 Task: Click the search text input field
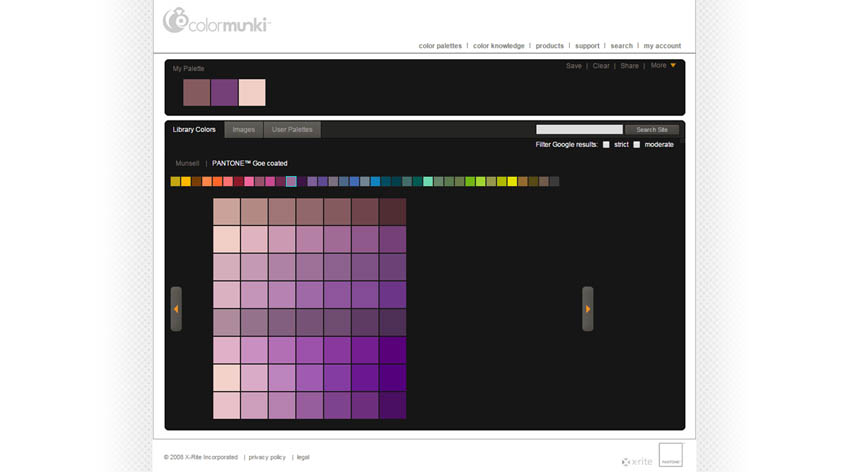point(579,130)
